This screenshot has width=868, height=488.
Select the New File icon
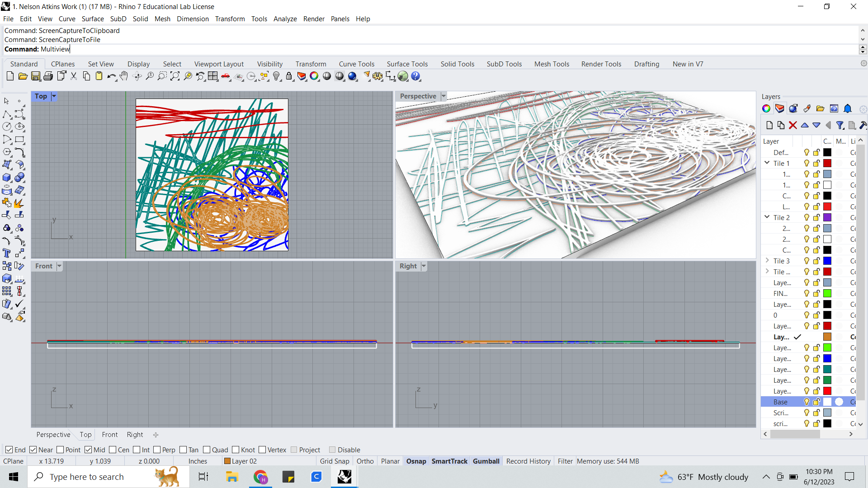coord(10,76)
